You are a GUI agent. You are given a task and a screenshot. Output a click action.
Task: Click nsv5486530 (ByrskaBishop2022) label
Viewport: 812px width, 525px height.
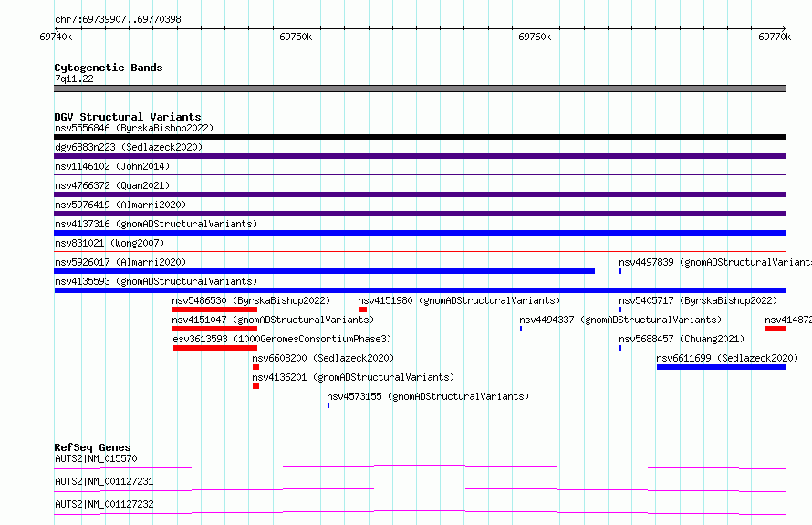pos(251,300)
